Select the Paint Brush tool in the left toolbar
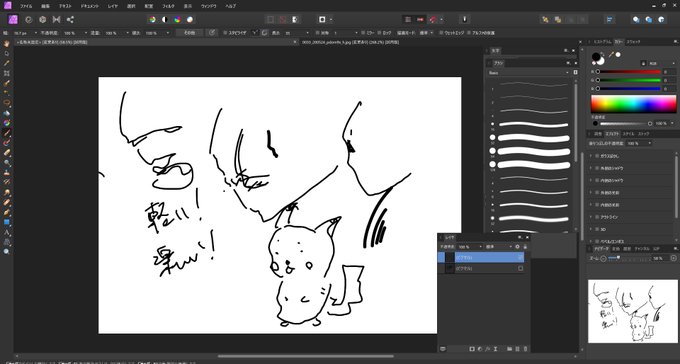This screenshot has width=680, height=364. (7, 133)
